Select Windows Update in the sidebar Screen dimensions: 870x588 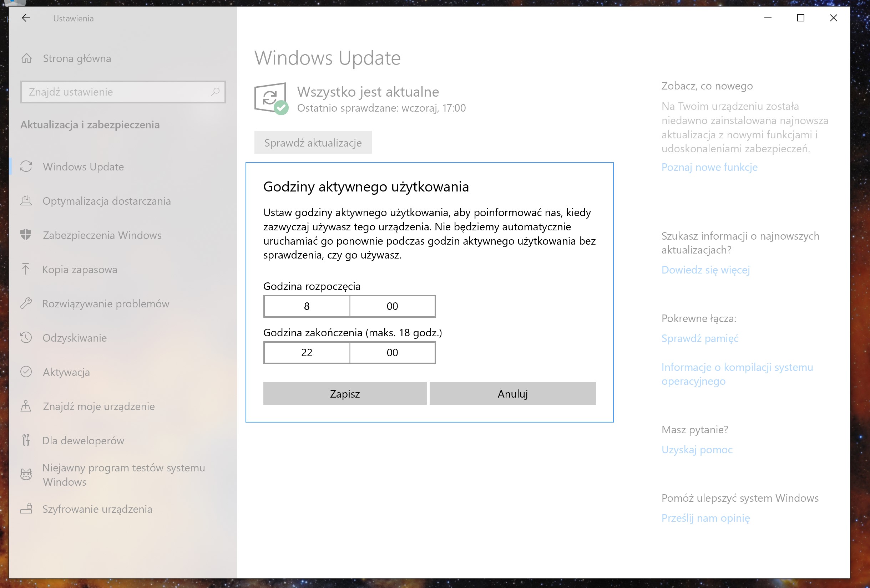[123, 167]
